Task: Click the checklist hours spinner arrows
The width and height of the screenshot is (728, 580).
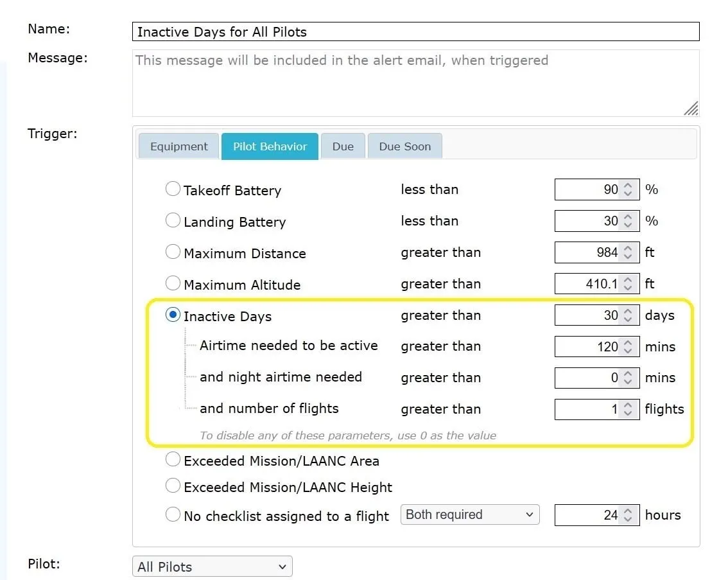Action: tap(628, 515)
